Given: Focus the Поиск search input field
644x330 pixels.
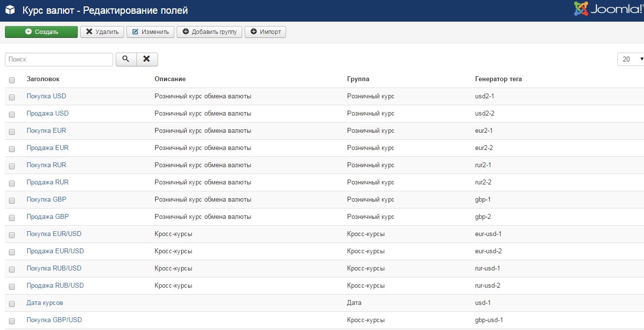Looking at the screenshot, I should click(59, 59).
